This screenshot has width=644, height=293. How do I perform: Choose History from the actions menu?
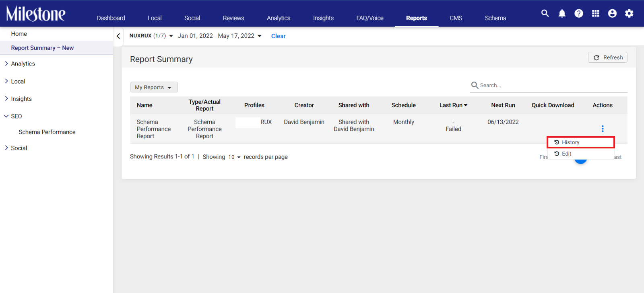click(x=581, y=142)
